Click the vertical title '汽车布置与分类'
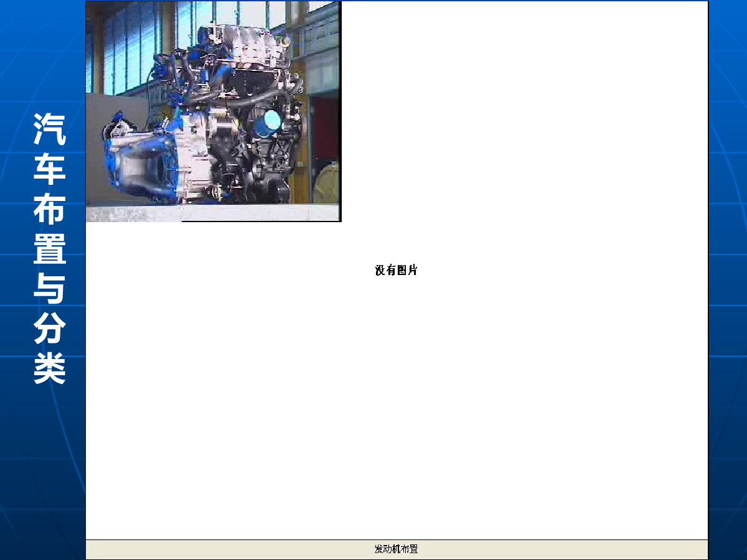 (50, 249)
